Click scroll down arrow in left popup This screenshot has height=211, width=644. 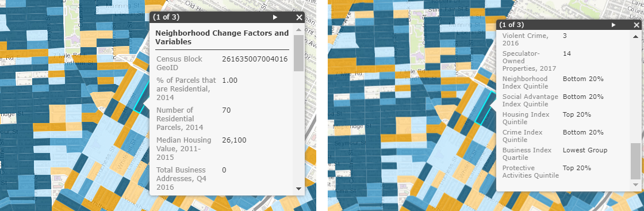tap(298, 189)
